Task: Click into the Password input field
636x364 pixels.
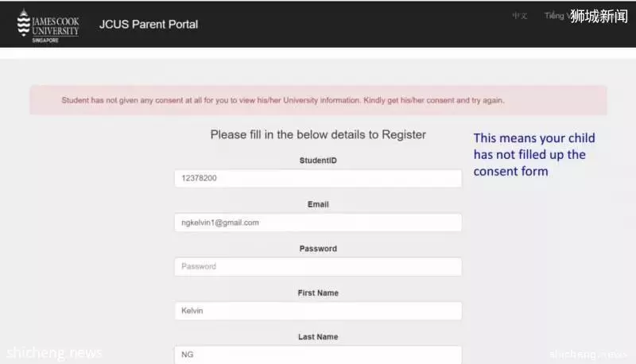Action: 318,267
